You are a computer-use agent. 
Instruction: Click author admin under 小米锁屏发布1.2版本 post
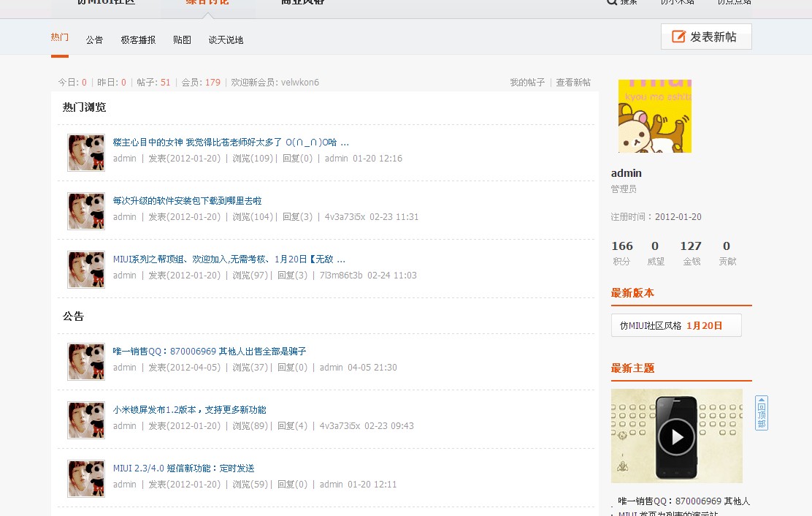point(125,426)
